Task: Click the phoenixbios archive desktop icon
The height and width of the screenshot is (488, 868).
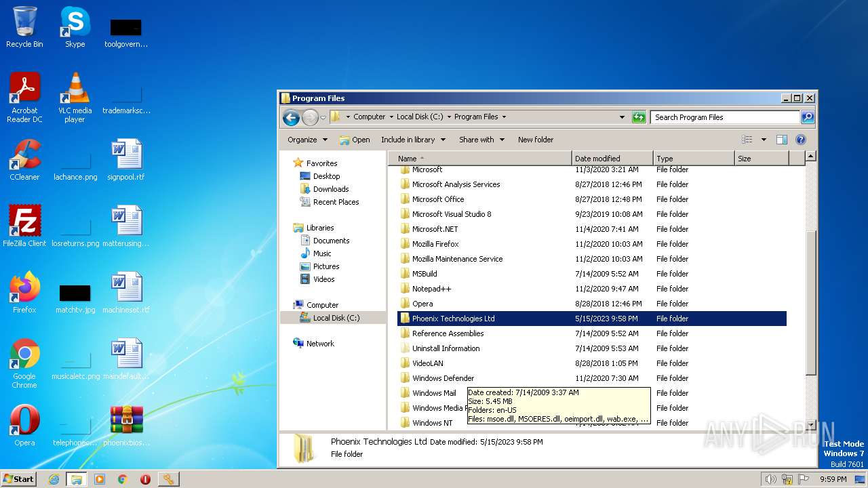Action: pyautogui.click(x=126, y=426)
